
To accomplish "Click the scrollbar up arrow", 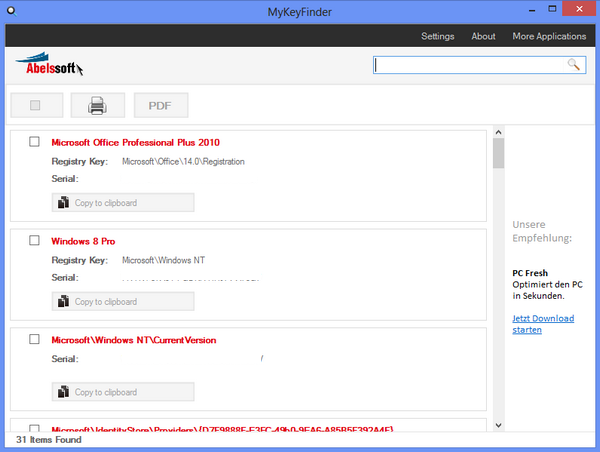I will coord(498,132).
